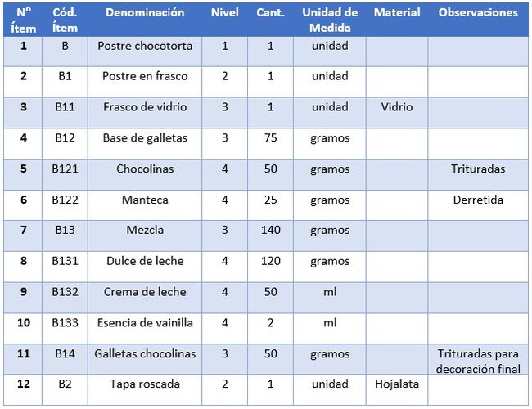The height and width of the screenshot is (409, 532).
Task: Select the Trituradas observation cell
Action: tap(478, 175)
